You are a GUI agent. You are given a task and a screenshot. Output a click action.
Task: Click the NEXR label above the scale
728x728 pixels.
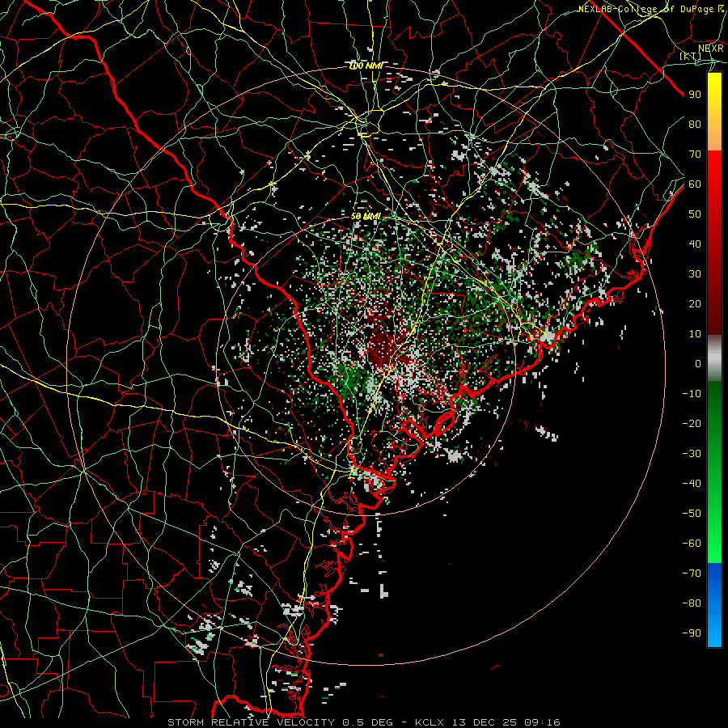(x=710, y=48)
